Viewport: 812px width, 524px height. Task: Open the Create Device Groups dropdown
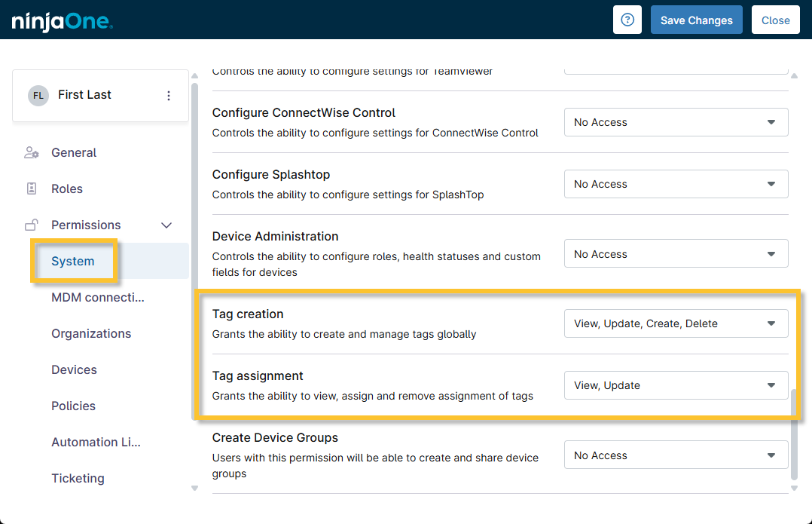pos(676,455)
